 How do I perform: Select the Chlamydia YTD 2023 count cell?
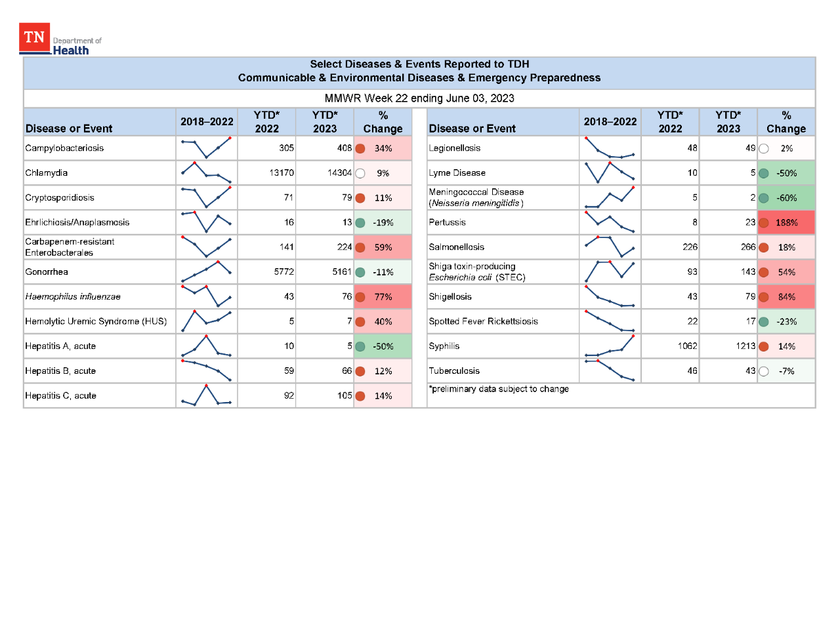click(x=325, y=172)
